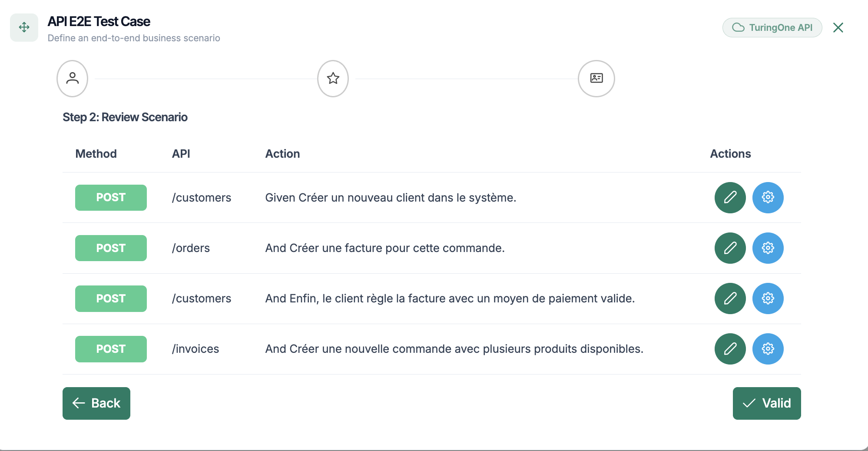Screen dimensions: 868x451
Task: Click the pencil edit icon for /orders row
Action: (x=730, y=248)
